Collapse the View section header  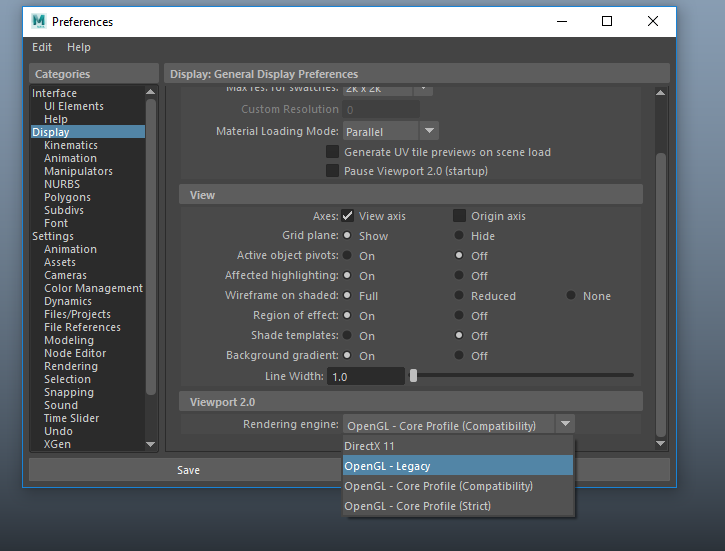[411, 195]
